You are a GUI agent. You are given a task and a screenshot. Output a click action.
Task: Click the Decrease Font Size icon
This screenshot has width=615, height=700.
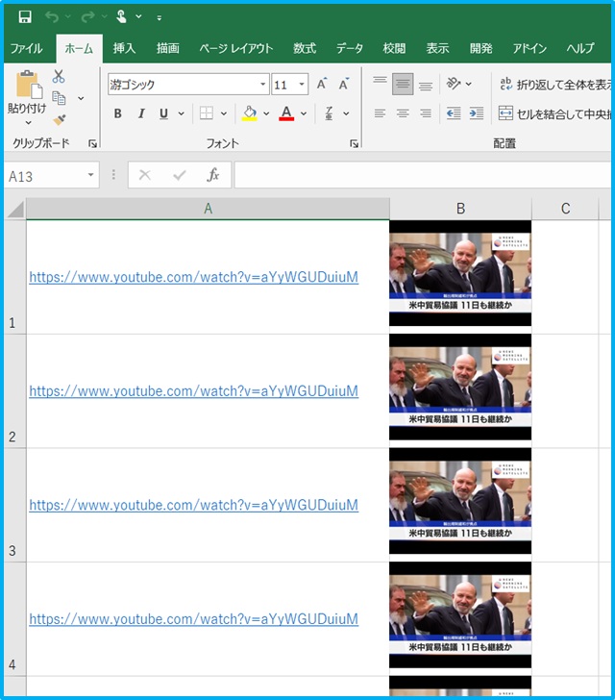[x=344, y=84]
